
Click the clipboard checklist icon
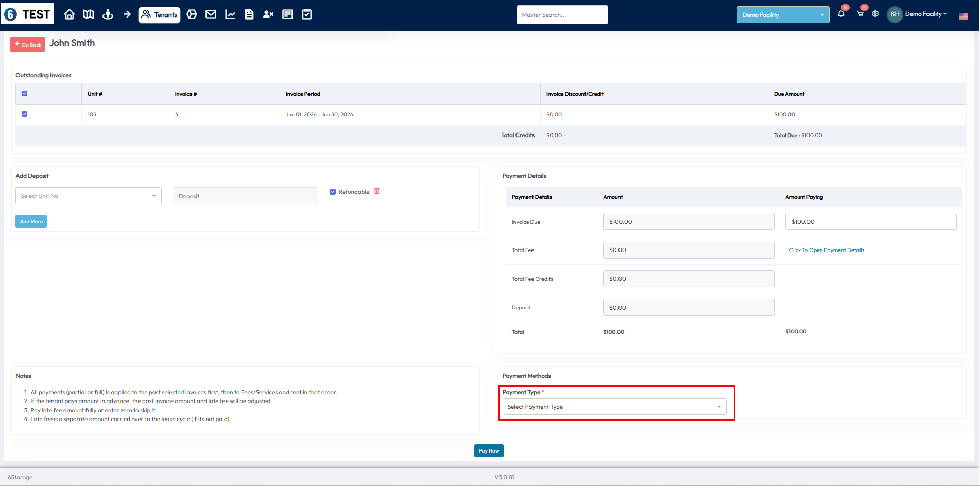[307, 14]
